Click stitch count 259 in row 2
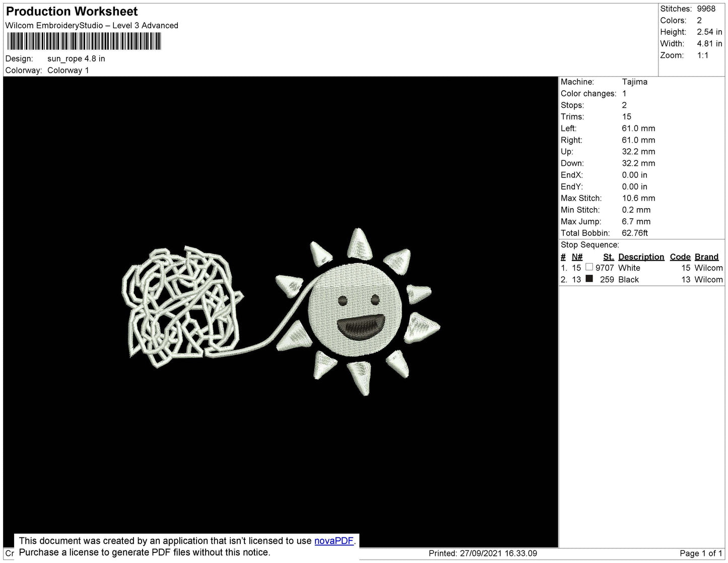 [607, 280]
